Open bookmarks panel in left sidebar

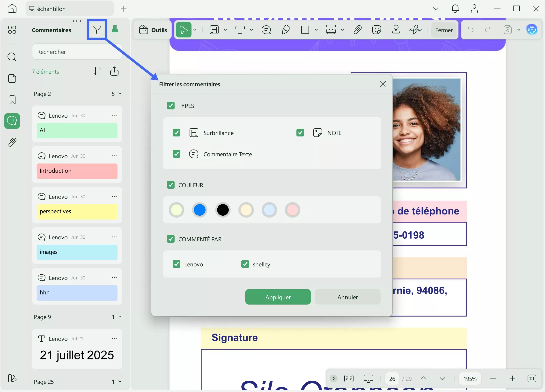(x=12, y=100)
